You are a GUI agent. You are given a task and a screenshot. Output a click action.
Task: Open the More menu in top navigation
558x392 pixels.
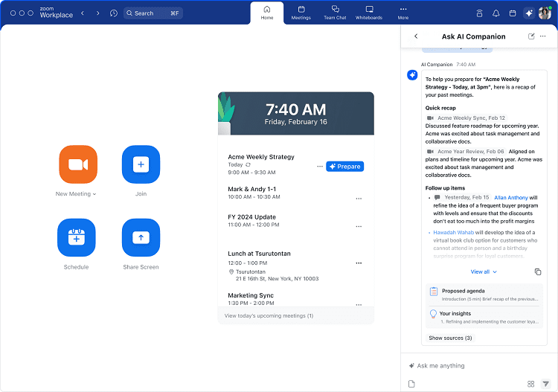click(x=403, y=13)
